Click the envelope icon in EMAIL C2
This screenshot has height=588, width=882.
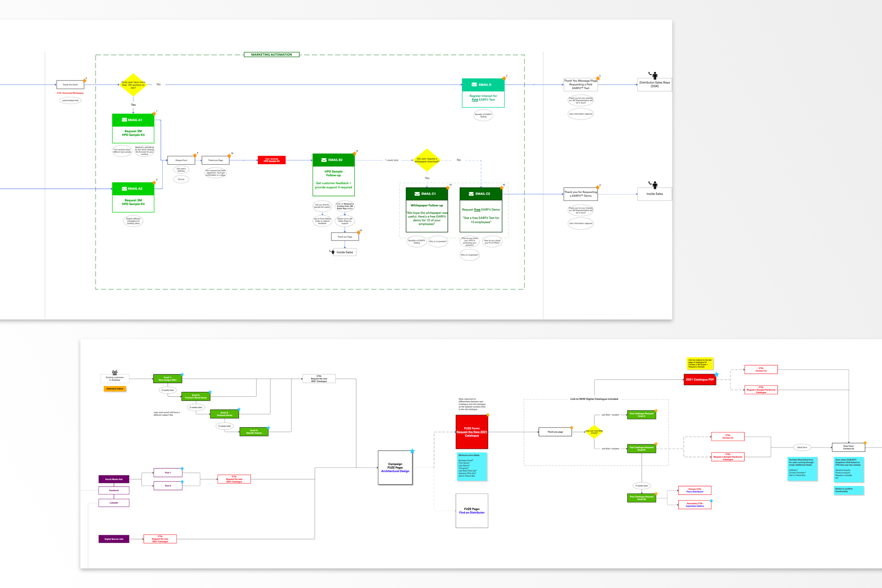[471, 194]
